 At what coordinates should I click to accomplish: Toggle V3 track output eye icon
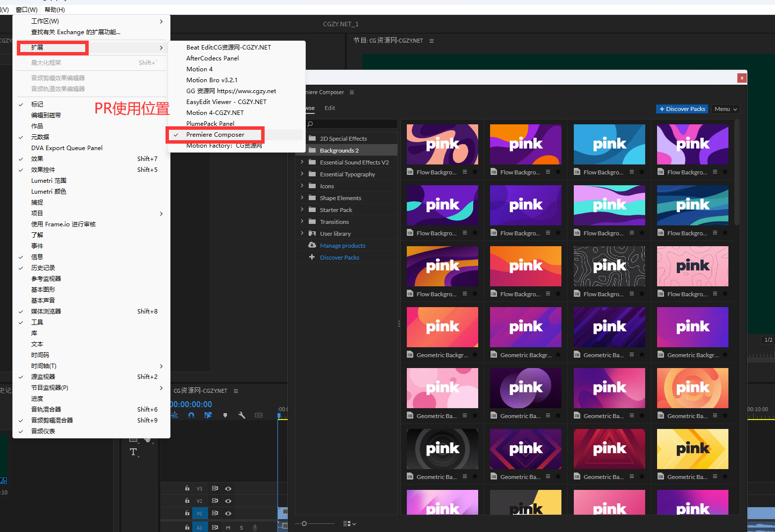228,488
